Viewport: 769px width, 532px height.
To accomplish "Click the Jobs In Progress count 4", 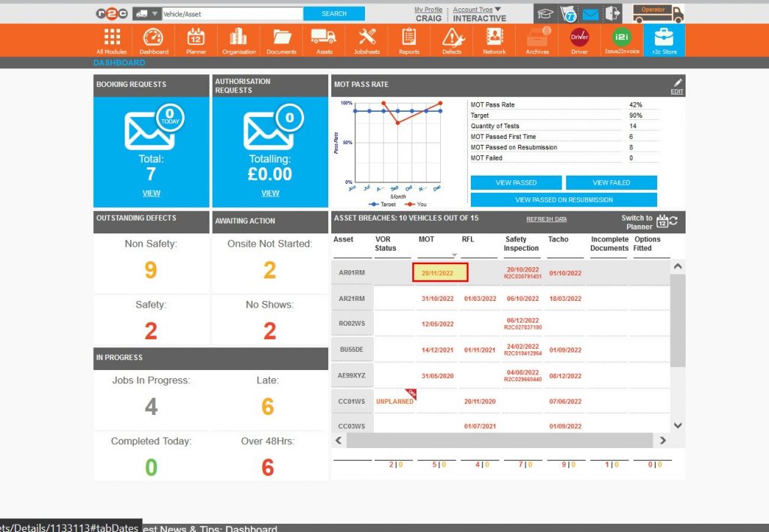I will click(151, 407).
